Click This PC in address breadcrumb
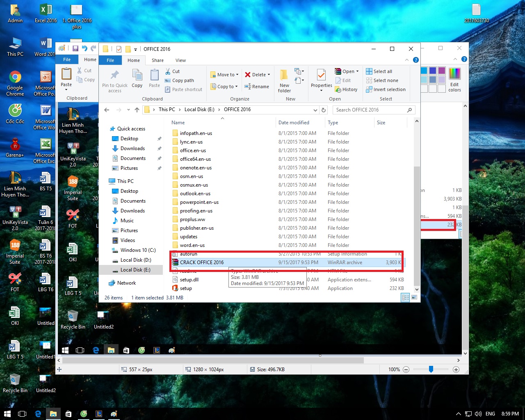Screen dimensions: 525x420 click(x=167, y=110)
